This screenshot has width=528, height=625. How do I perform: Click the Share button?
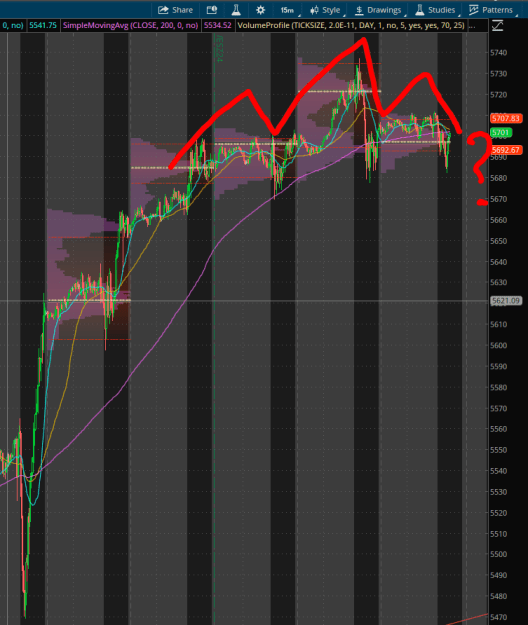pyautogui.click(x=175, y=10)
